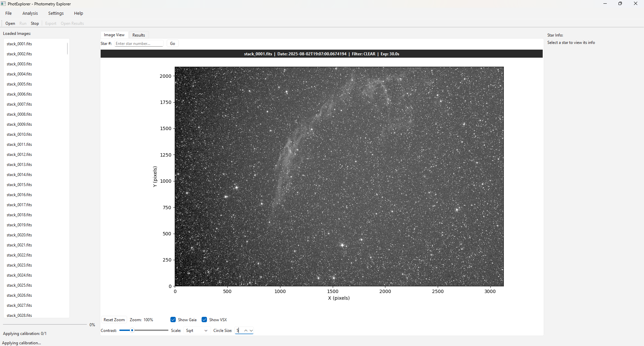Switch to the Results tab

coord(139,35)
